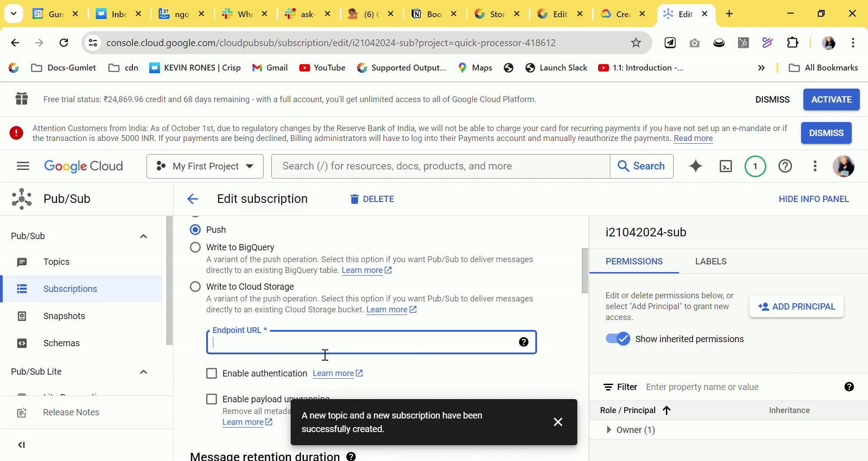Click the Filter help icon
The height and width of the screenshot is (461, 868).
click(849, 387)
